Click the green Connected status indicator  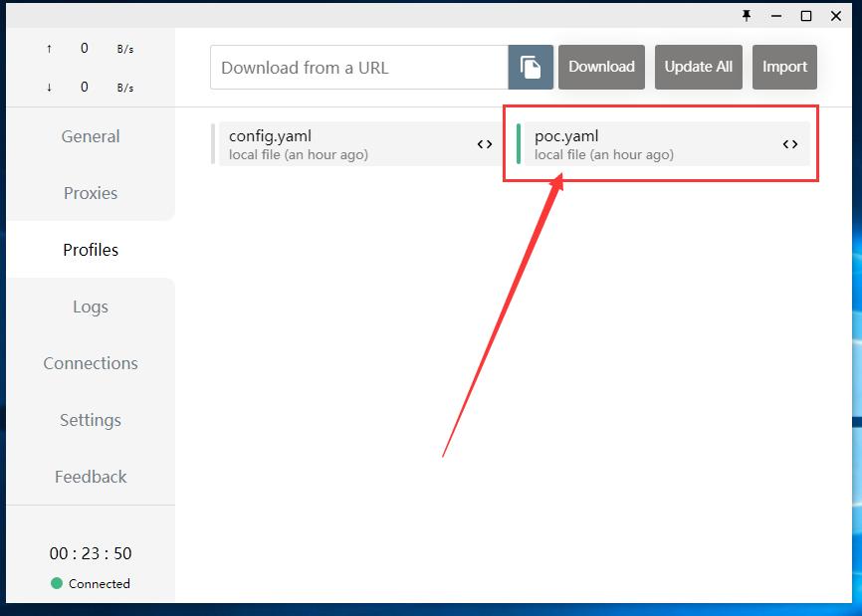click(x=57, y=584)
